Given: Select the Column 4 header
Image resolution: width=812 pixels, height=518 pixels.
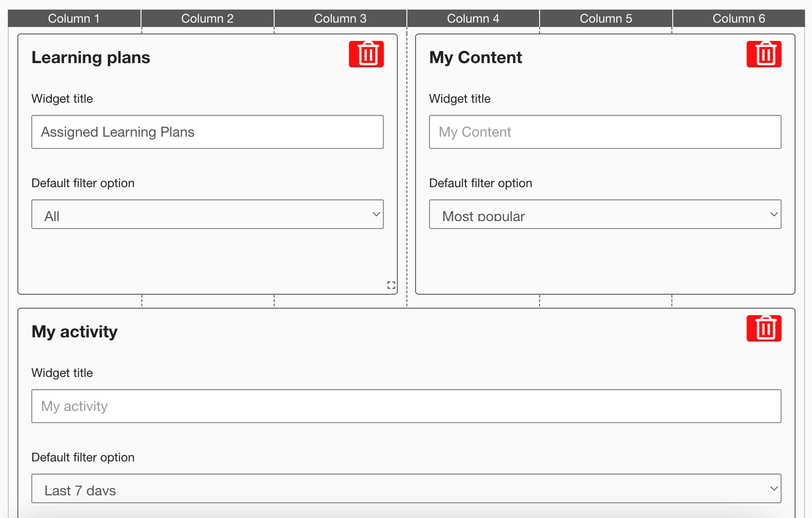Looking at the screenshot, I should point(473,18).
